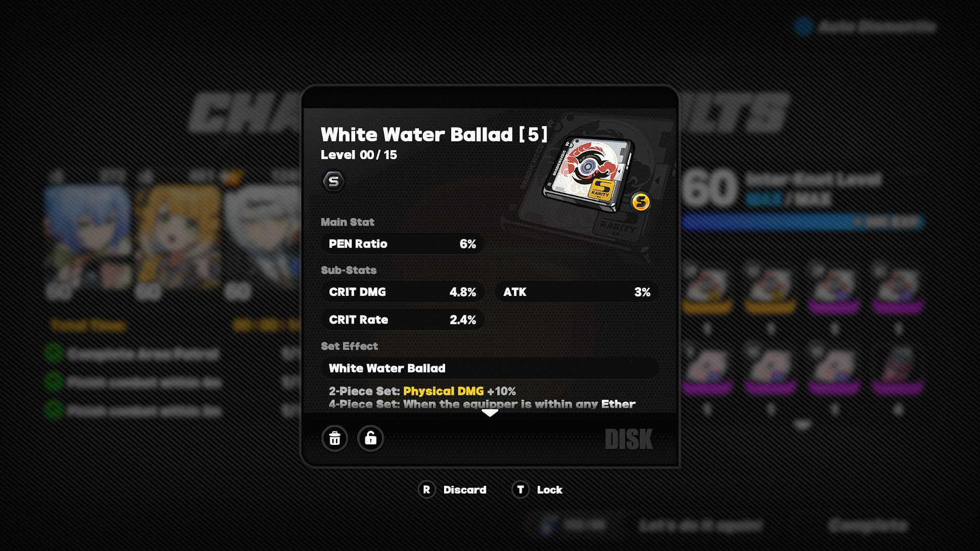Select the ATK sub-stat row
Viewport: 980px width, 551px height.
tap(577, 292)
